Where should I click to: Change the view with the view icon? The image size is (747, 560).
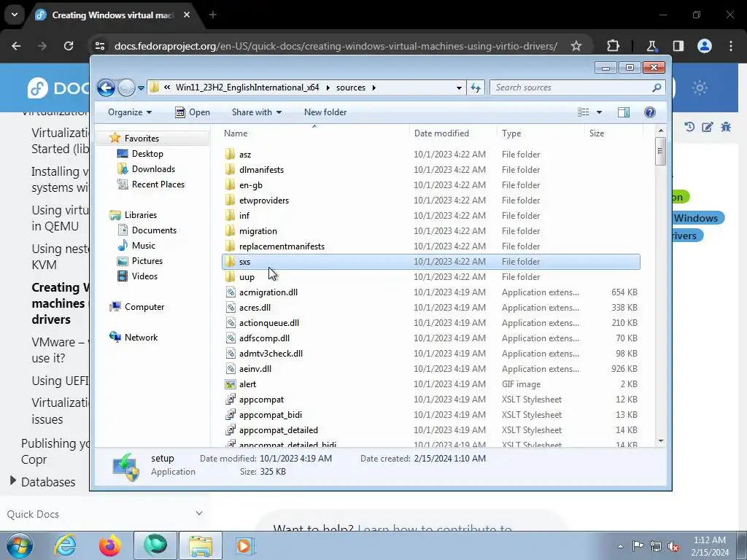pyautogui.click(x=583, y=112)
